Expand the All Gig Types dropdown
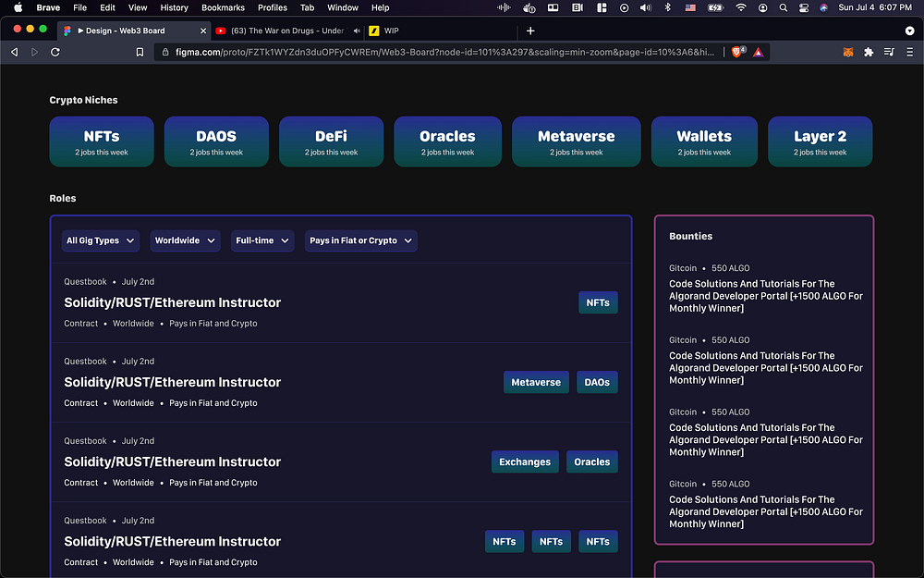This screenshot has width=924, height=578. click(101, 240)
